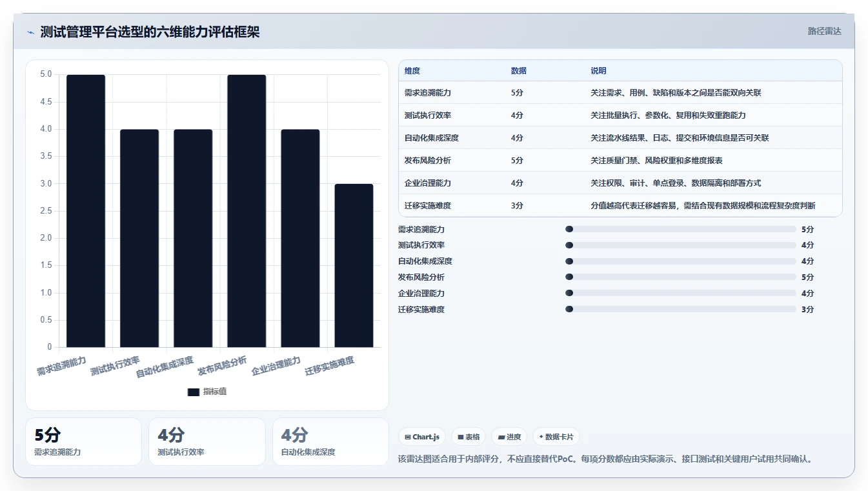Click the description 关注质量门禁、风险权重和多维度报表

pos(656,161)
